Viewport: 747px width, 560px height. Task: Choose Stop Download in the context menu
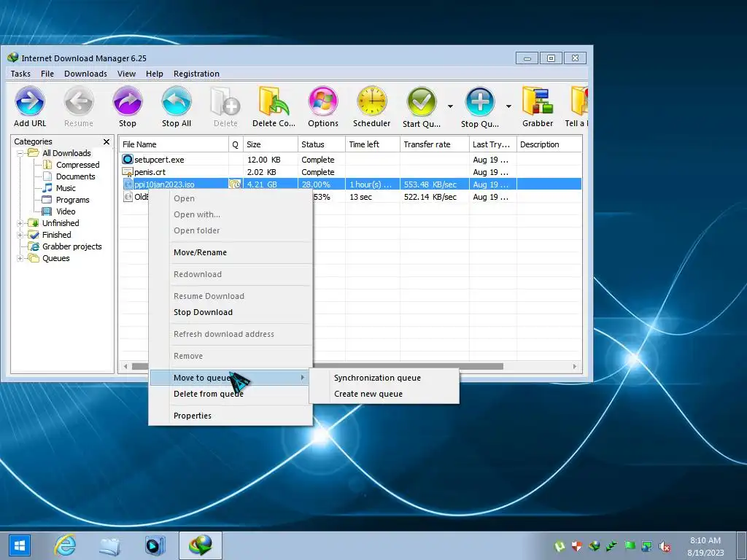click(231, 312)
